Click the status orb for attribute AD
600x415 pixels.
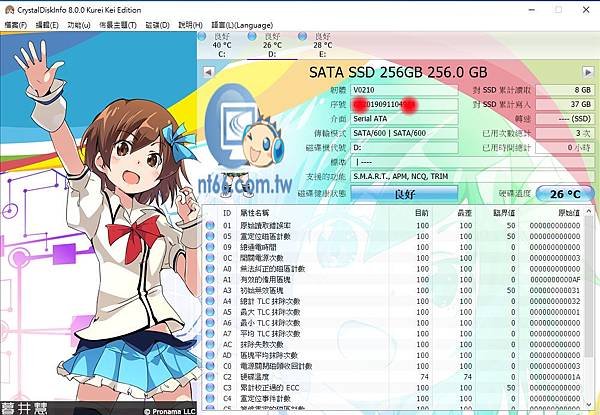point(210,355)
